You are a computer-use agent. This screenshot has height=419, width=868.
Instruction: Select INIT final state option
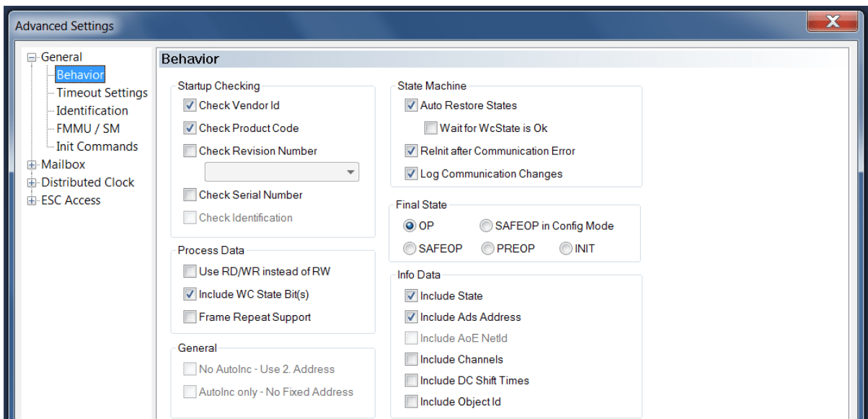[565, 249]
